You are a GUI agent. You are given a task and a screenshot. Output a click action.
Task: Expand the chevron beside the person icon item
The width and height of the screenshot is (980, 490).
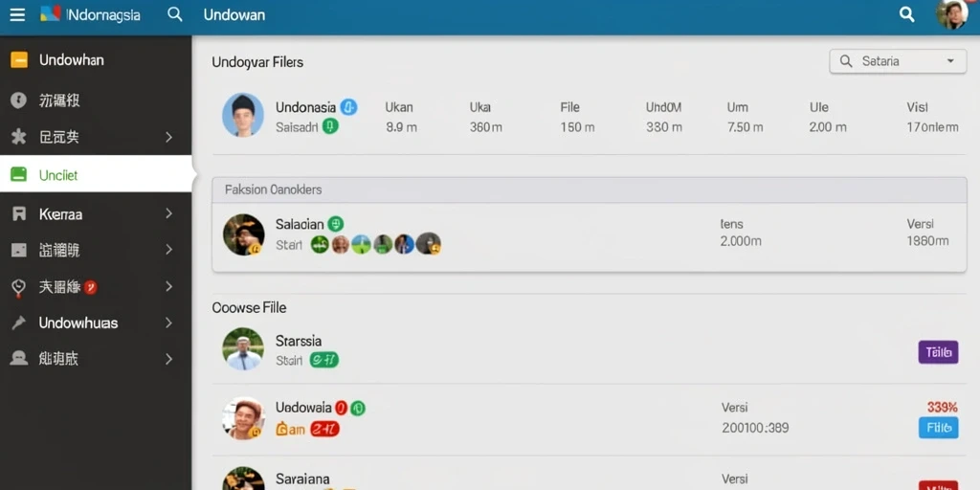coord(168,359)
